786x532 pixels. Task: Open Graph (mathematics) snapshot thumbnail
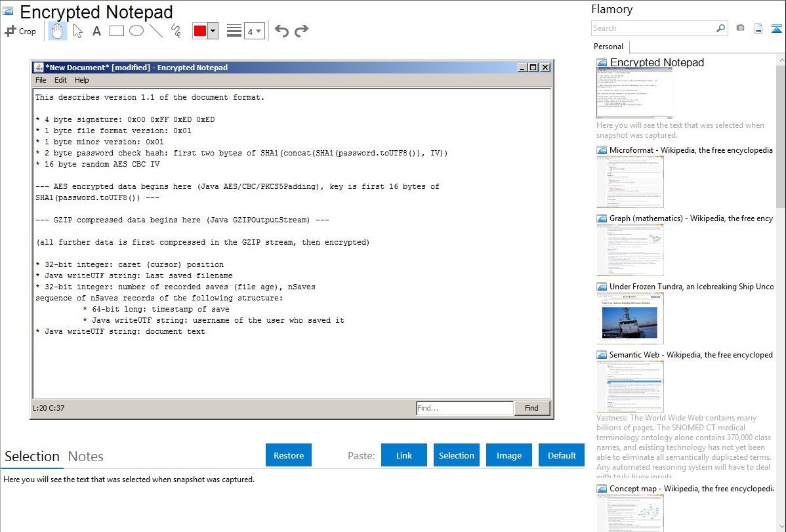[x=630, y=250]
